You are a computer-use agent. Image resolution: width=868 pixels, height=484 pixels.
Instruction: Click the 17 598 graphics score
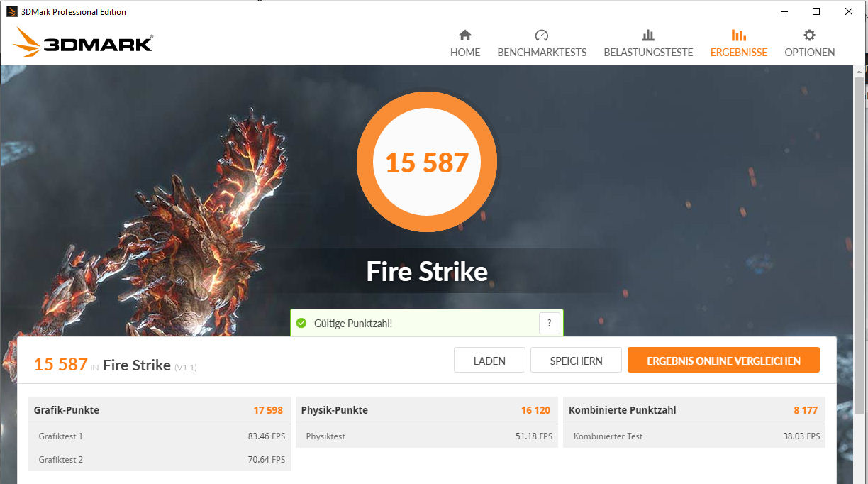click(x=268, y=410)
